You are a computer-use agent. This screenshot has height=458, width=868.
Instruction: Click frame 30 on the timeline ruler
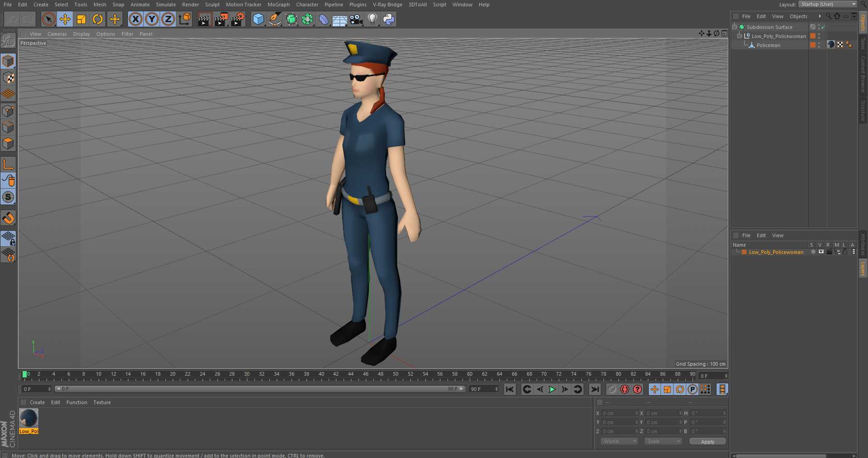point(247,374)
